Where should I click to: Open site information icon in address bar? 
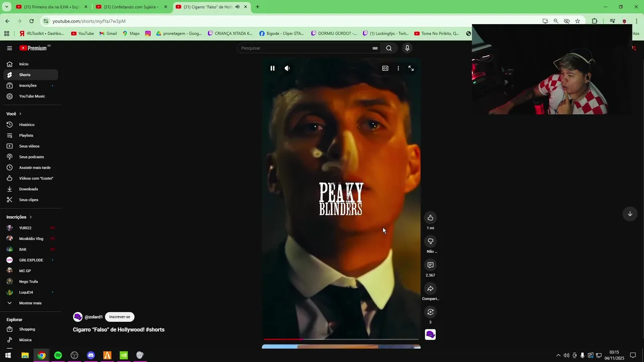click(46, 21)
